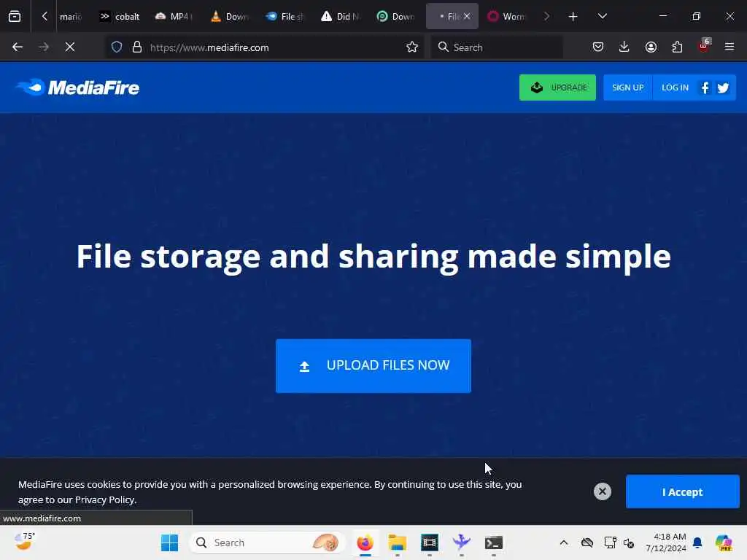Open the film strip app on taskbar

pos(429,542)
